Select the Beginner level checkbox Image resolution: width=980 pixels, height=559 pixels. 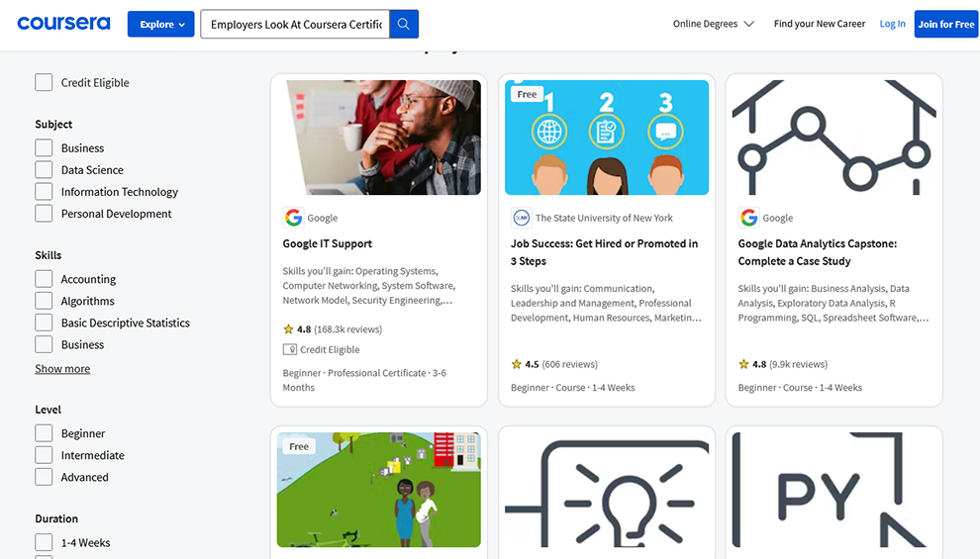[44, 433]
